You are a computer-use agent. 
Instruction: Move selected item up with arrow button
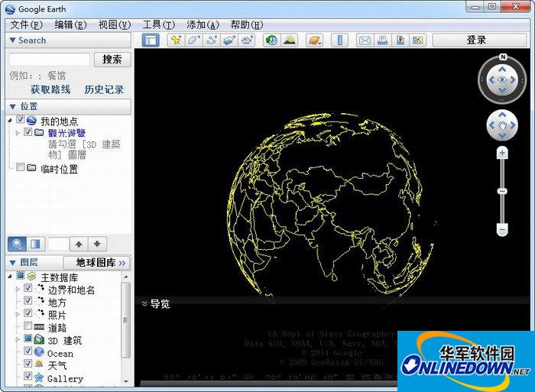tap(79, 244)
